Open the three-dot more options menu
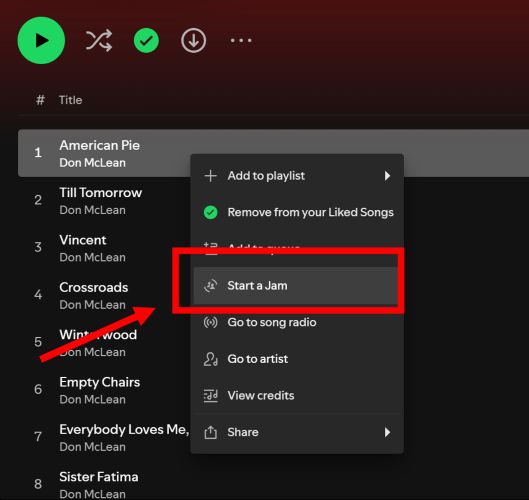Viewport: 529px width, 500px height. (x=241, y=40)
